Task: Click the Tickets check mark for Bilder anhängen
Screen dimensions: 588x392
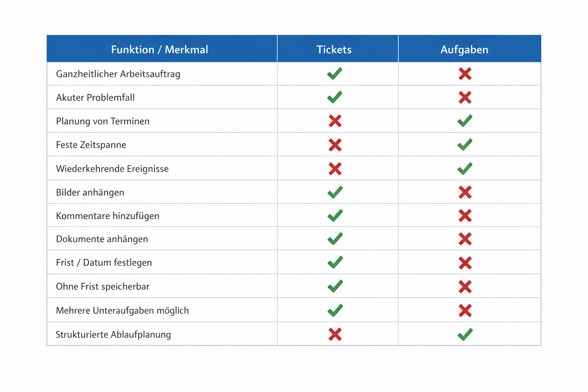Action: (335, 192)
